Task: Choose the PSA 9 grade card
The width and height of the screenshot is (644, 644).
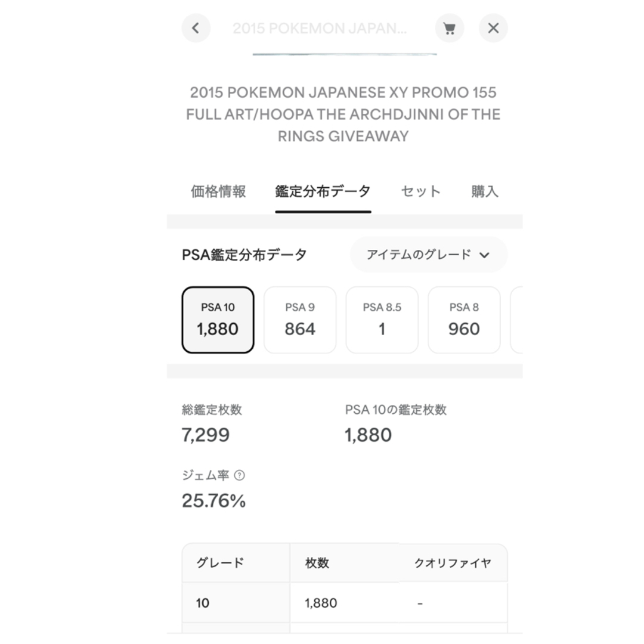Action: click(x=300, y=320)
